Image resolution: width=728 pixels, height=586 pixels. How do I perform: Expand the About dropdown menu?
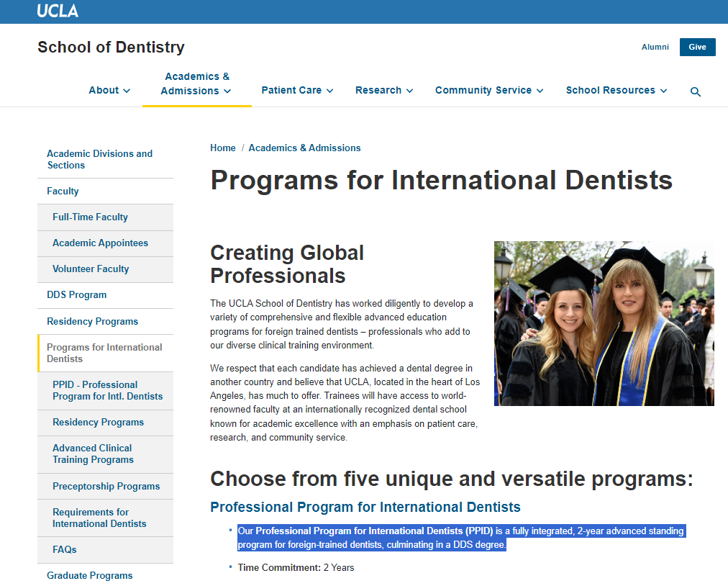[109, 90]
